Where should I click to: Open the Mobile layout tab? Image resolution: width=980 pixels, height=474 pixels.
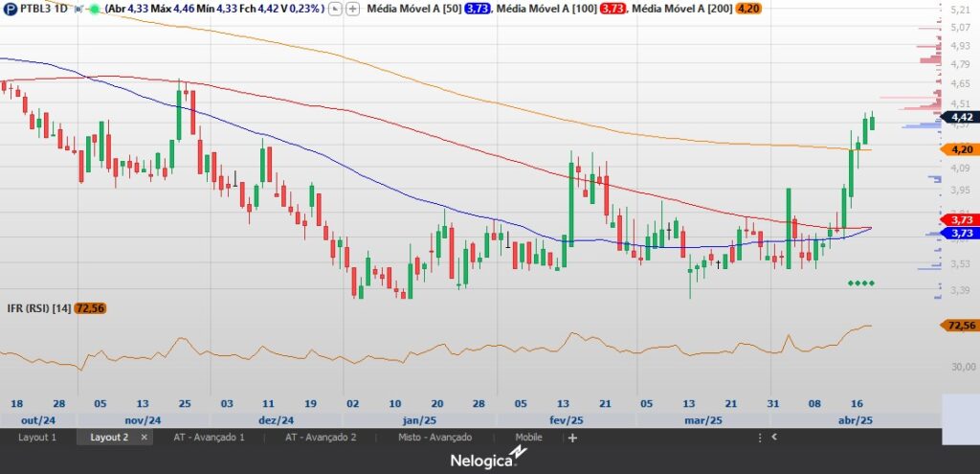pyautogui.click(x=528, y=438)
